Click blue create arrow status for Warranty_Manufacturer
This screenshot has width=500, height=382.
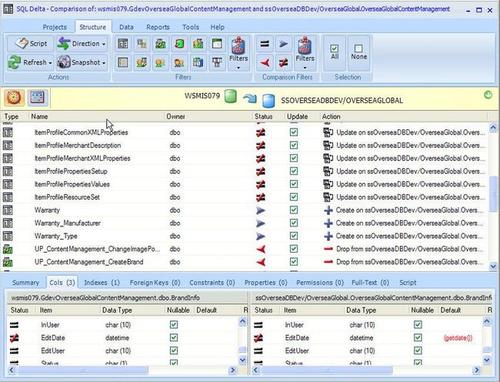pyautogui.click(x=261, y=223)
